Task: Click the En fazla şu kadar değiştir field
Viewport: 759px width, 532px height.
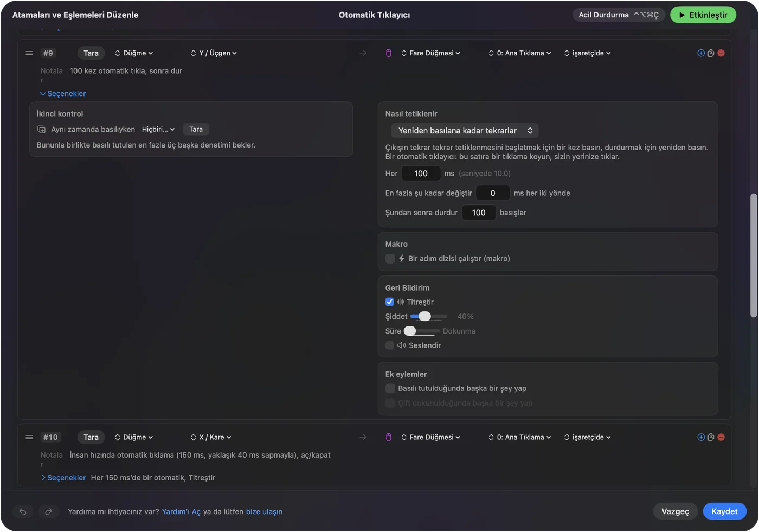Action: (493, 193)
